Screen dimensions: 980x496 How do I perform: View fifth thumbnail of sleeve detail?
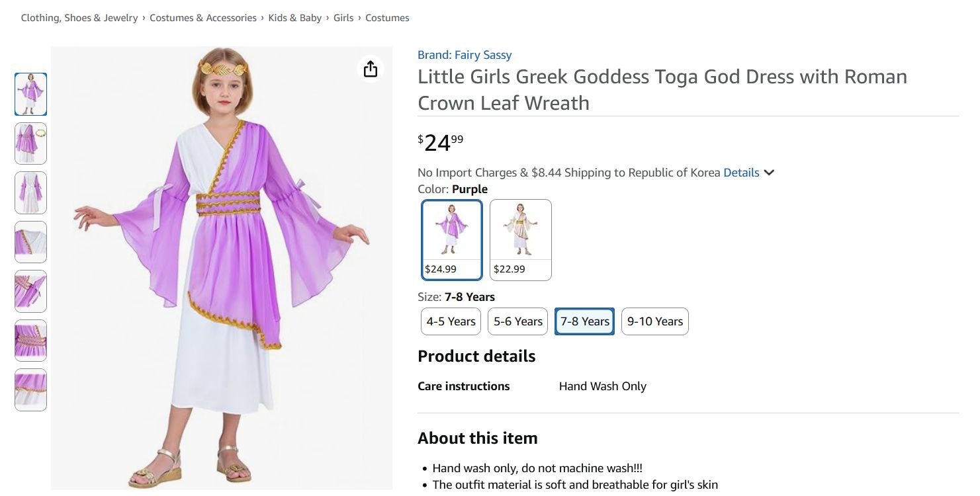pyautogui.click(x=31, y=291)
